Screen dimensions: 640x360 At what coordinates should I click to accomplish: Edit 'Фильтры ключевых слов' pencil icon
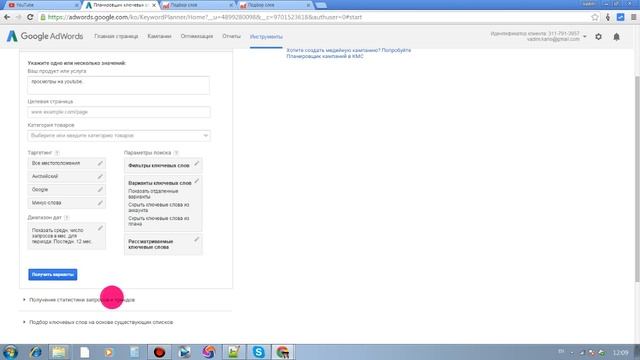tap(197, 164)
